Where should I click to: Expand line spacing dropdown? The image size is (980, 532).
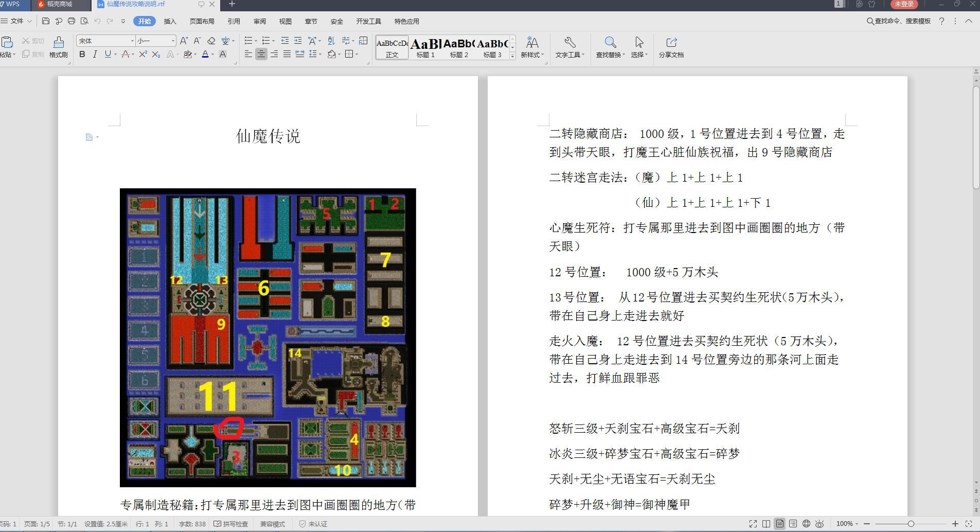click(320, 54)
